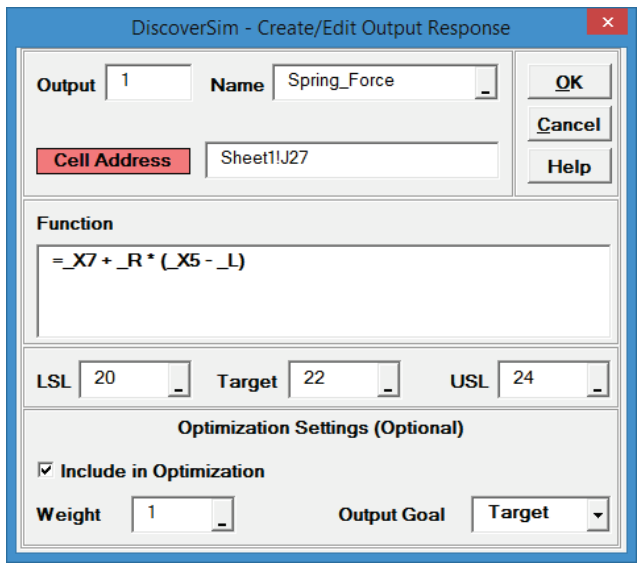Viewport: 643px width, 571px height.
Task: Click the cell reference button beside Name field
Action: (x=486, y=85)
